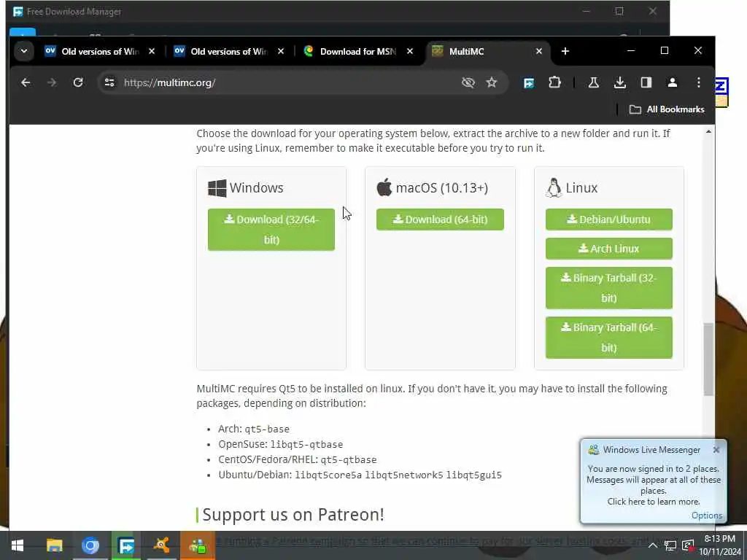Show hidden system tray icons

click(653, 545)
